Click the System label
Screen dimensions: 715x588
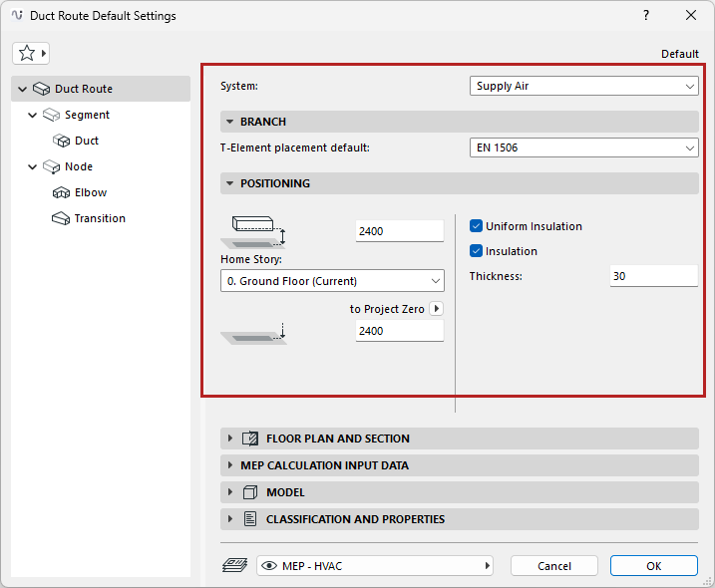[x=239, y=86]
